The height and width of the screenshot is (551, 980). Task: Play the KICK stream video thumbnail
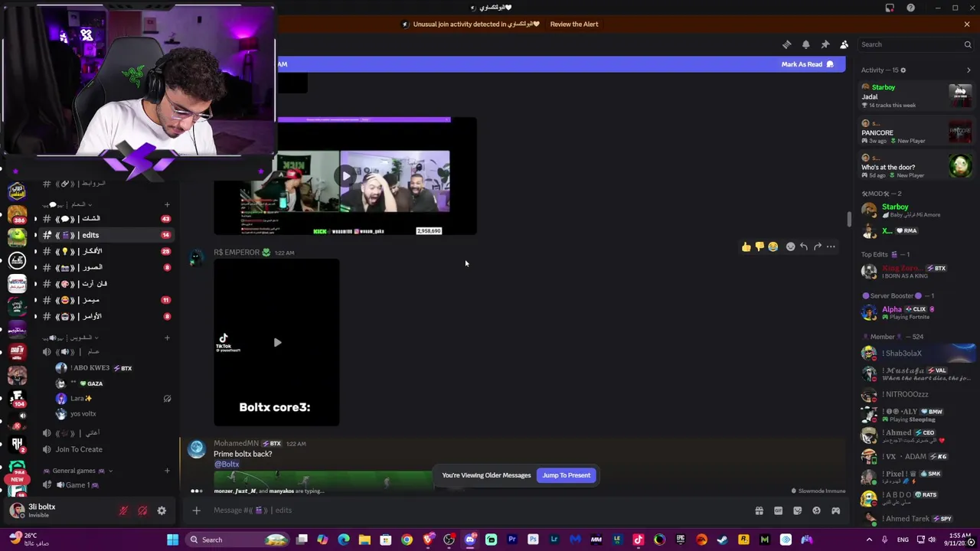point(345,176)
